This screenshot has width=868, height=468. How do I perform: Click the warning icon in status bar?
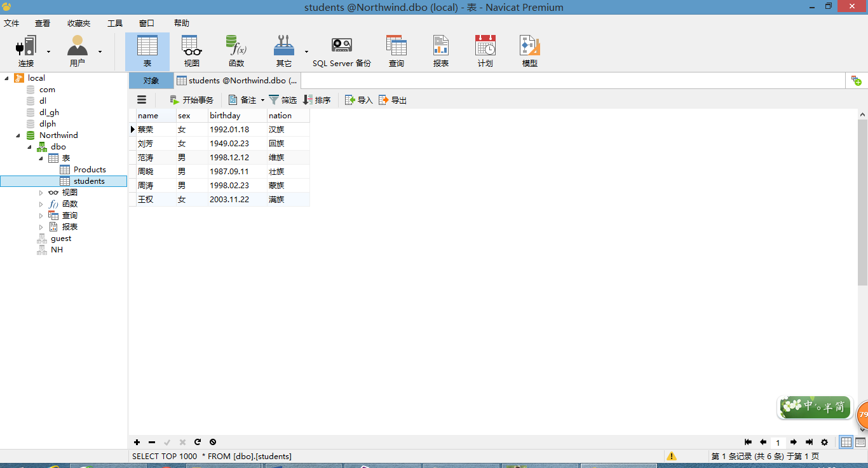point(672,456)
